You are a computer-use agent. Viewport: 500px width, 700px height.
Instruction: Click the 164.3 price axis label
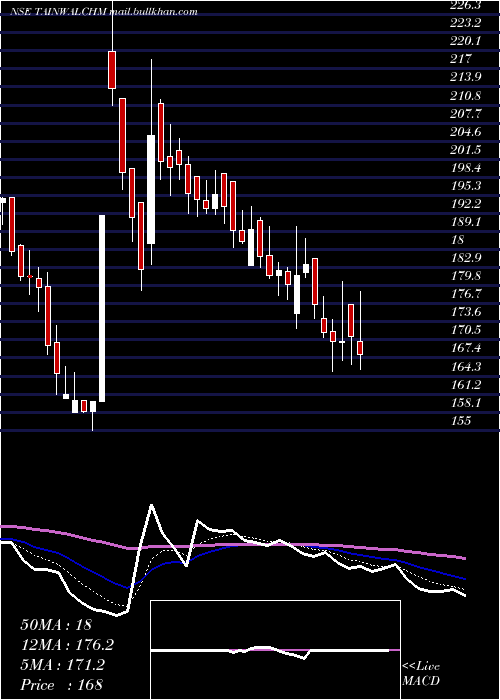tap(465, 367)
